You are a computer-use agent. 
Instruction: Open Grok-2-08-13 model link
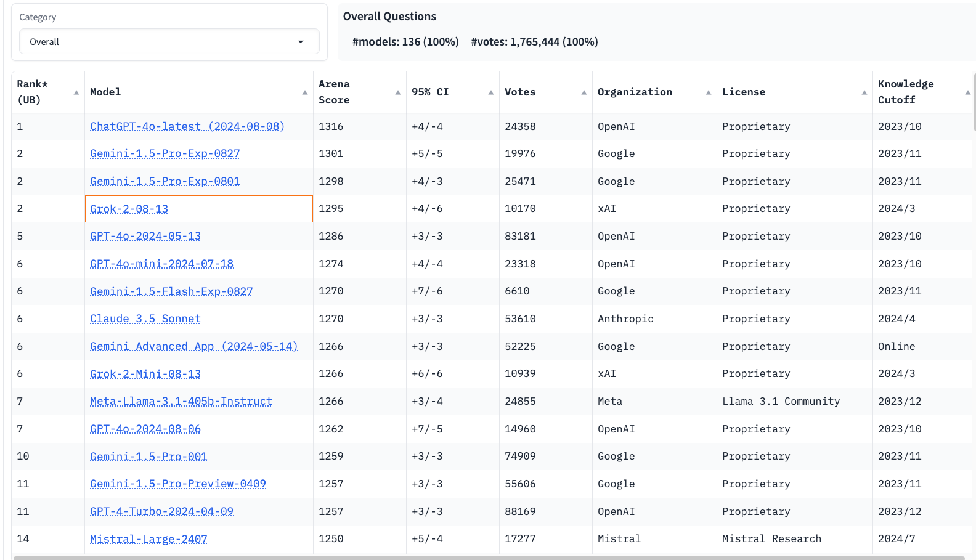pos(129,209)
